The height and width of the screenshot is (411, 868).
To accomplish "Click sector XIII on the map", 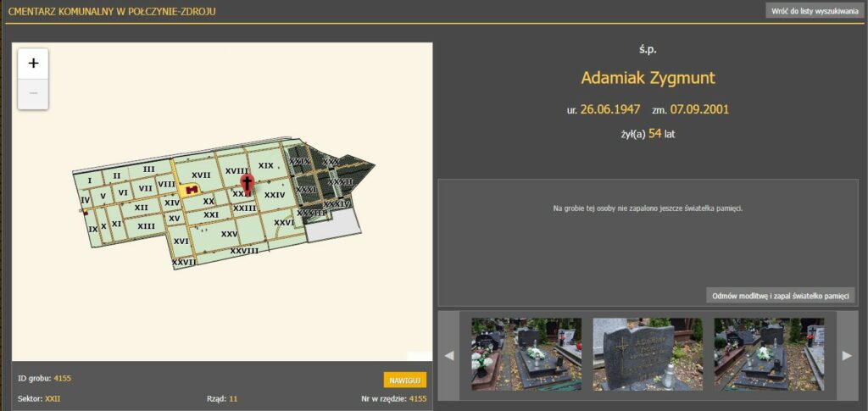I will [146, 225].
